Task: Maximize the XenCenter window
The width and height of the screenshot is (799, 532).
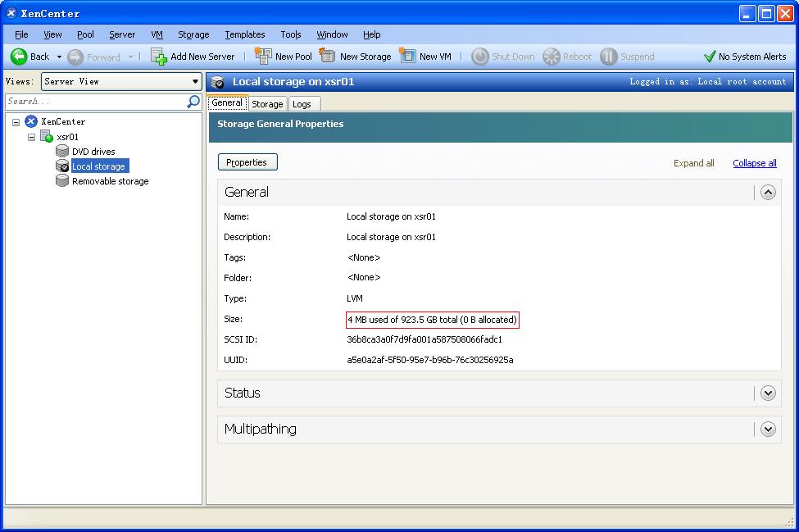Action: point(766,14)
